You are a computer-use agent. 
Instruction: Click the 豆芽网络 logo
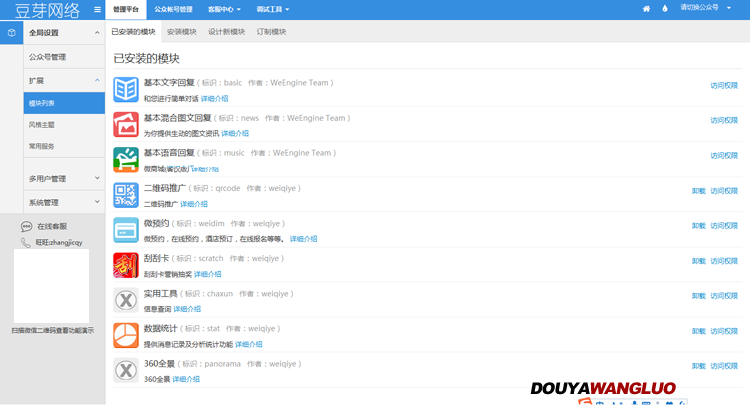click(x=47, y=10)
